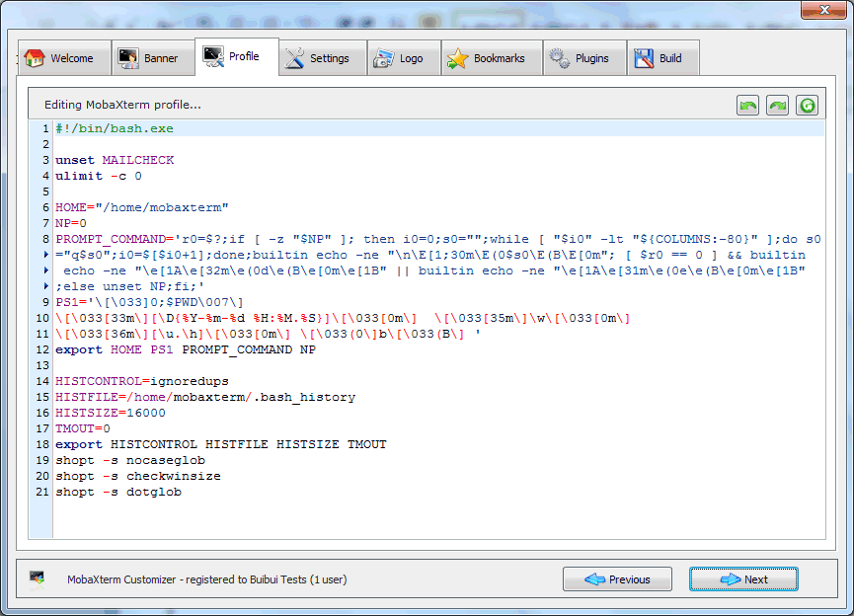This screenshot has width=854, height=616.
Task: Click the HISTSIZE=16000 line
Action: pyautogui.click(x=110, y=413)
